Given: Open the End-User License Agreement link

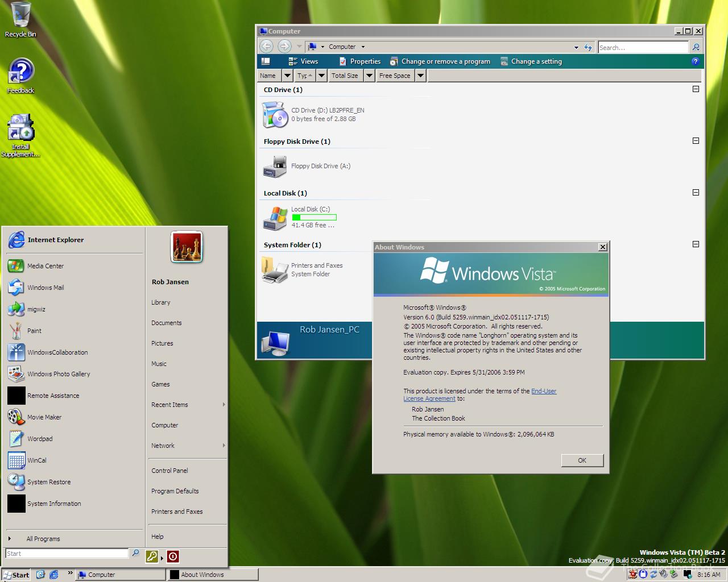Looking at the screenshot, I should tap(480, 394).
